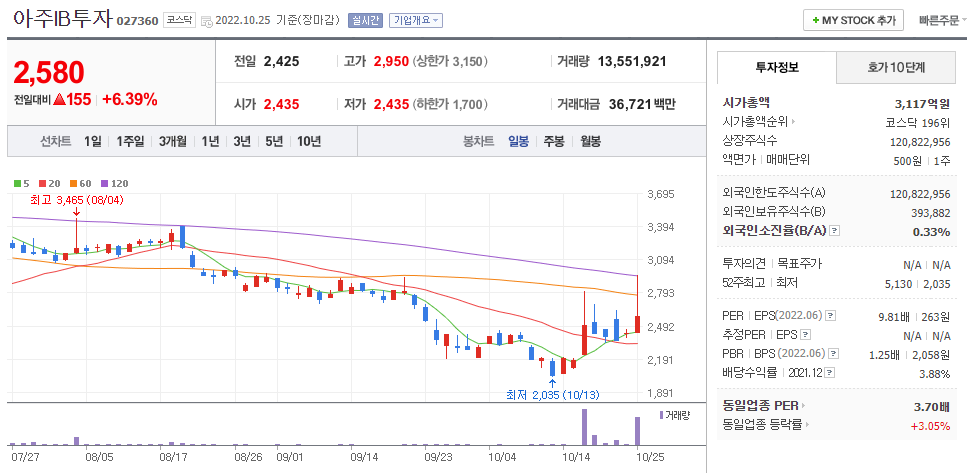Click the 최고 3,465 (08/04) chart marker
The height and width of the screenshot is (473, 968).
[75, 200]
